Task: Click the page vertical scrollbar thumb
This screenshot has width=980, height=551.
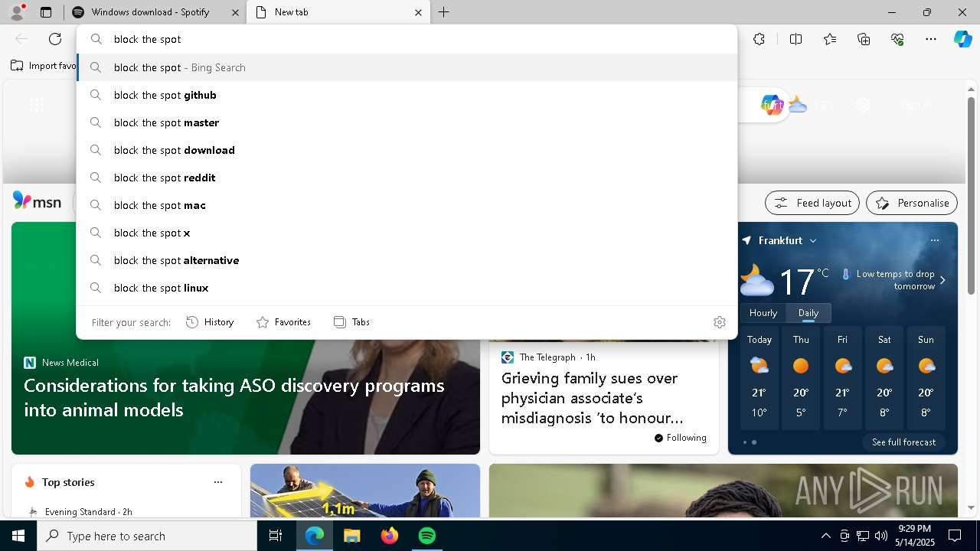Action: tap(971, 196)
